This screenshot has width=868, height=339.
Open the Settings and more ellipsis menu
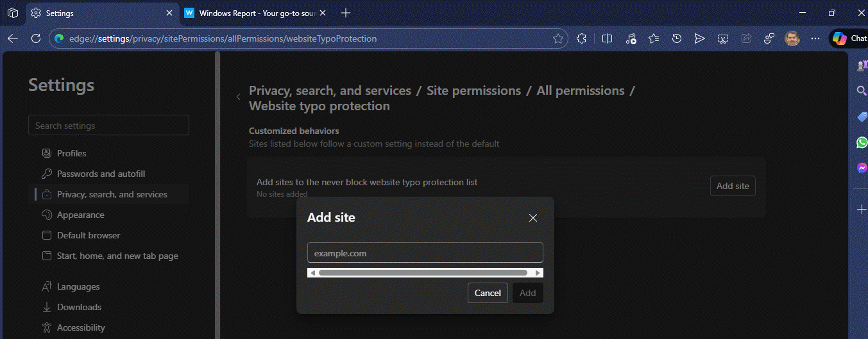tap(815, 38)
